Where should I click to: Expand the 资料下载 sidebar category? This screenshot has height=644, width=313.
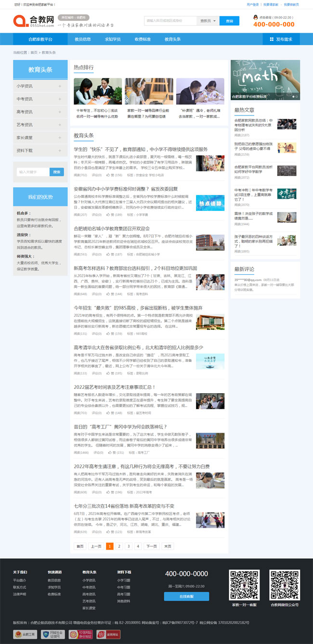point(60,151)
